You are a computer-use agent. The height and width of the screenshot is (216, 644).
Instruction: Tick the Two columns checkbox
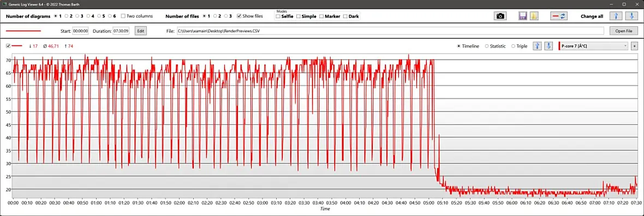click(123, 16)
